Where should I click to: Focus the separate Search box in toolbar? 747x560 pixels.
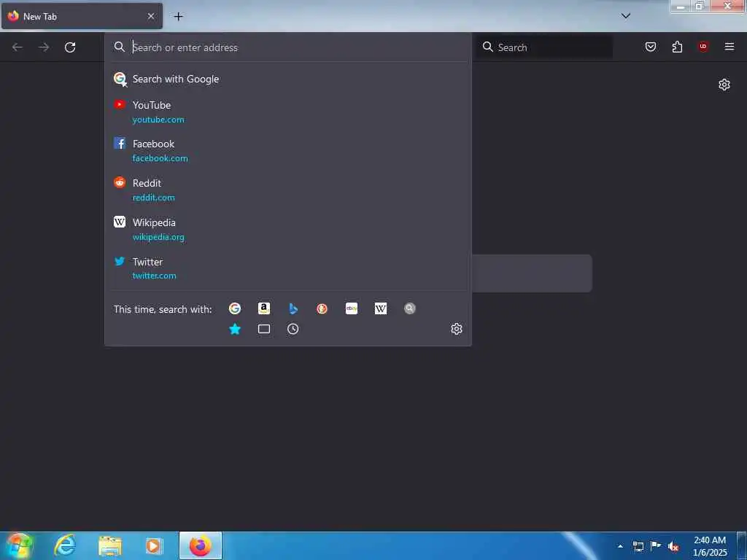[x=544, y=47]
